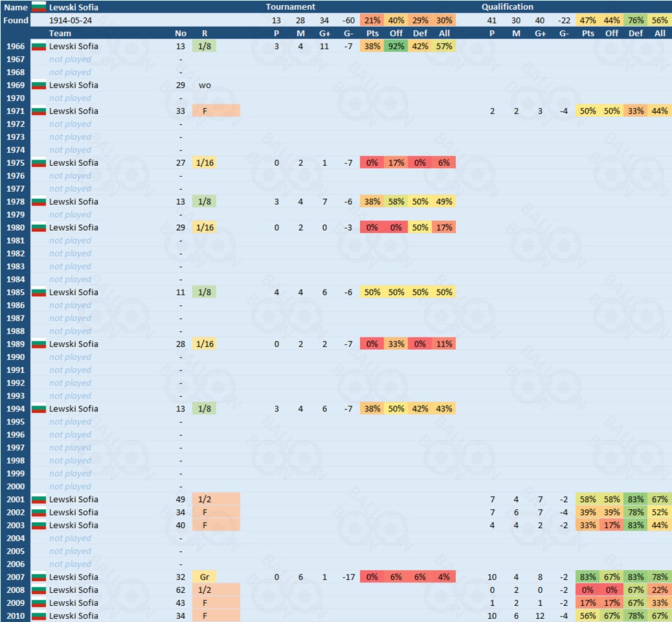Image resolution: width=672 pixels, height=622 pixels.
Task: Click the Team column header
Action: click(x=60, y=33)
